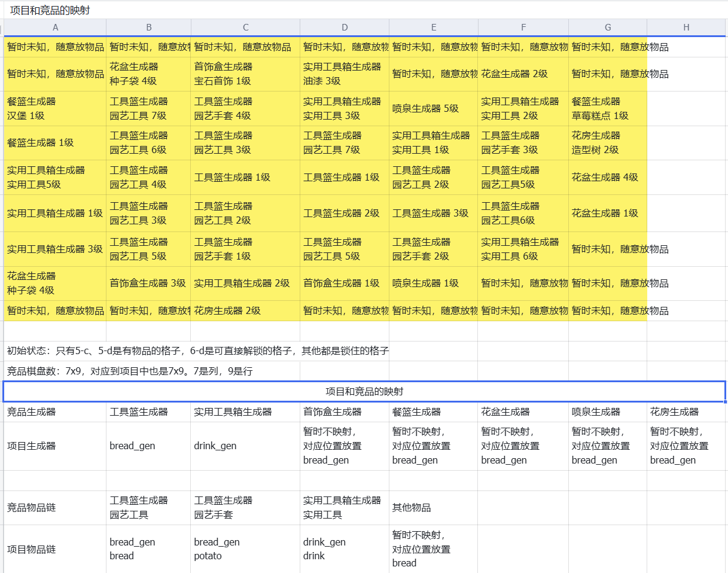728x573 pixels.
Task: Select the cell 竞品生成器
Action: [x=55, y=412]
